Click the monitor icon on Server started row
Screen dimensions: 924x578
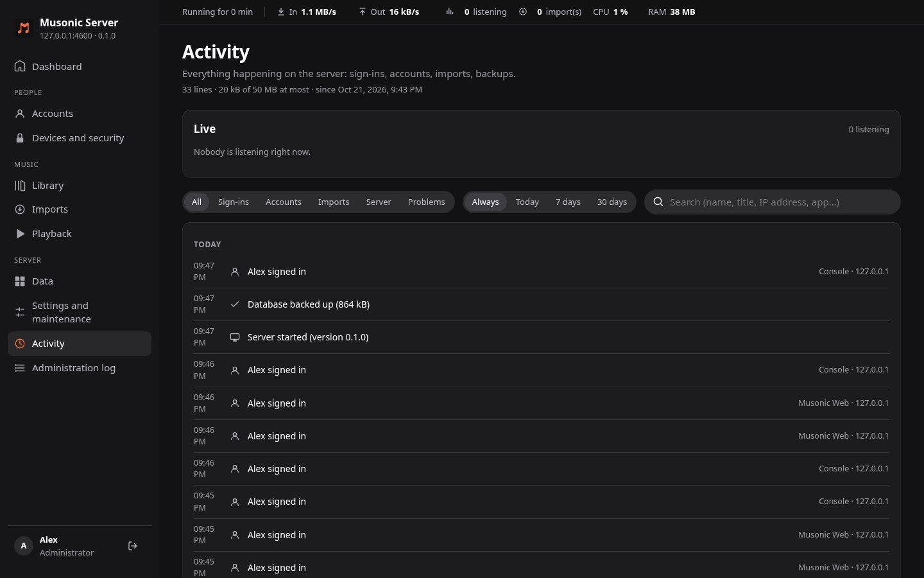click(235, 337)
